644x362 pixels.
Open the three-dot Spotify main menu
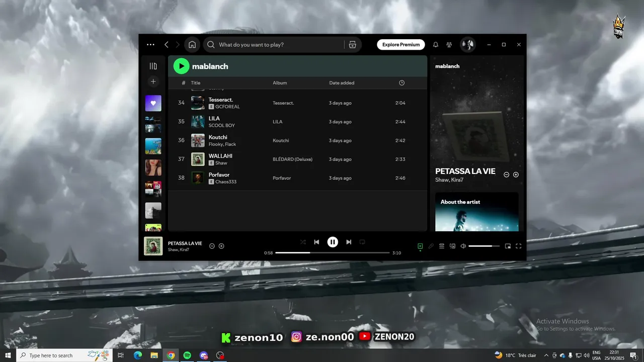coord(150,45)
